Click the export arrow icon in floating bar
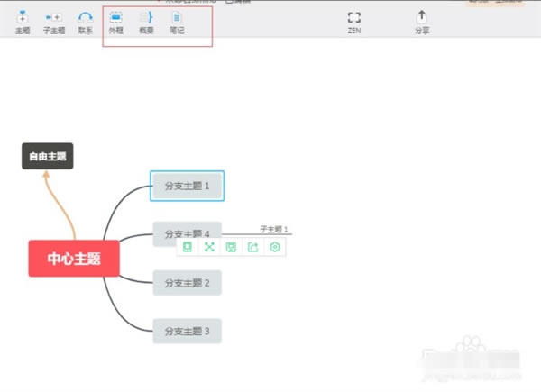The height and width of the screenshot is (392, 541). point(253,247)
